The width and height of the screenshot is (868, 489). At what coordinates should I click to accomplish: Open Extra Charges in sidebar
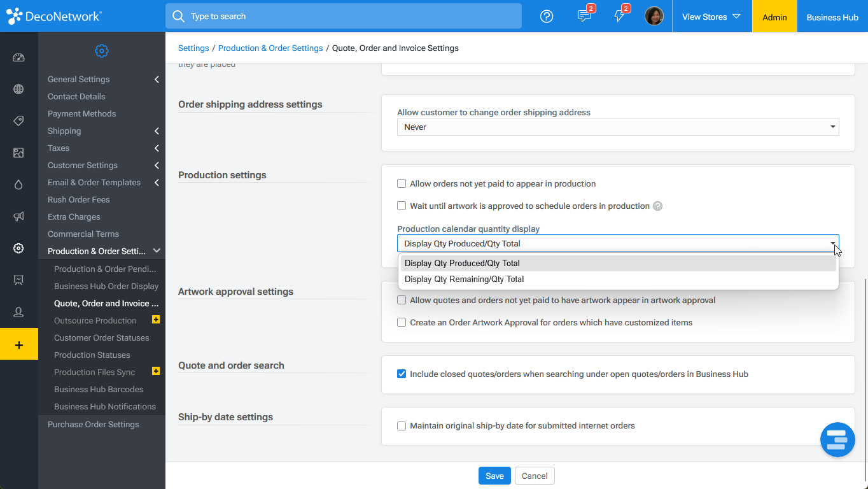click(74, 216)
